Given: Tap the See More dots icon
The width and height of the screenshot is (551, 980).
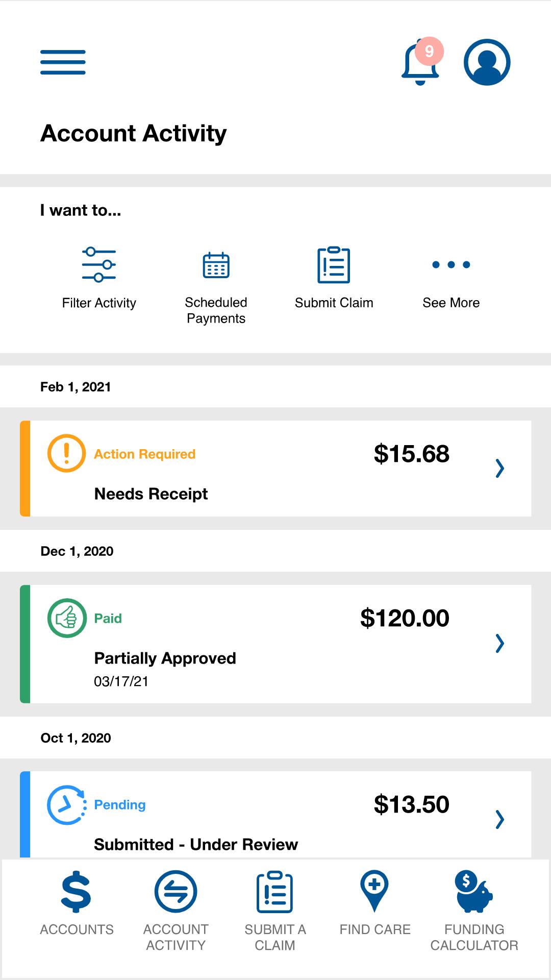Looking at the screenshot, I should [x=451, y=265].
